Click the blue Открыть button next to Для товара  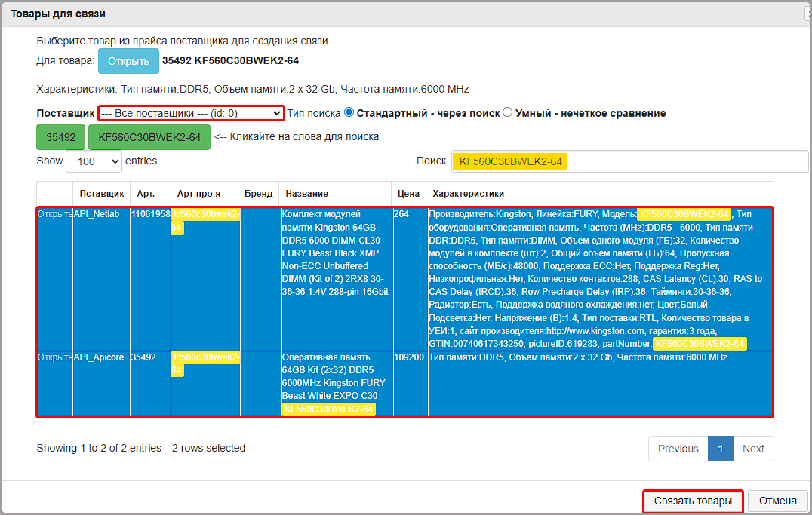[128, 60]
